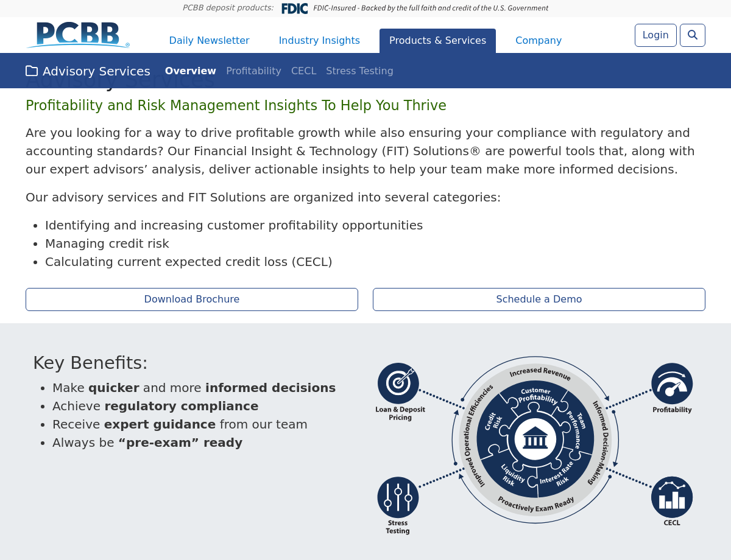Select the CECL bar chart icon
731x560 pixels.
(672, 497)
